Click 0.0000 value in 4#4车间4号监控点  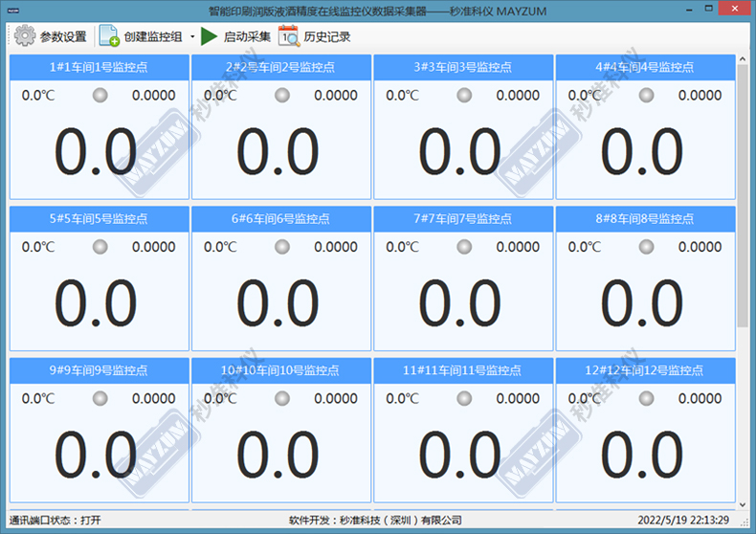700,96
